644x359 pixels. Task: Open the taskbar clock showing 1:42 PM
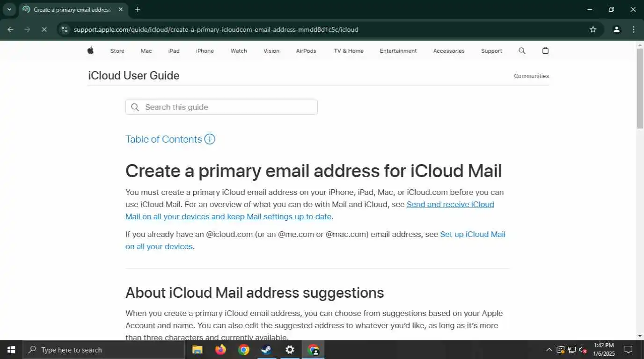click(x=604, y=350)
